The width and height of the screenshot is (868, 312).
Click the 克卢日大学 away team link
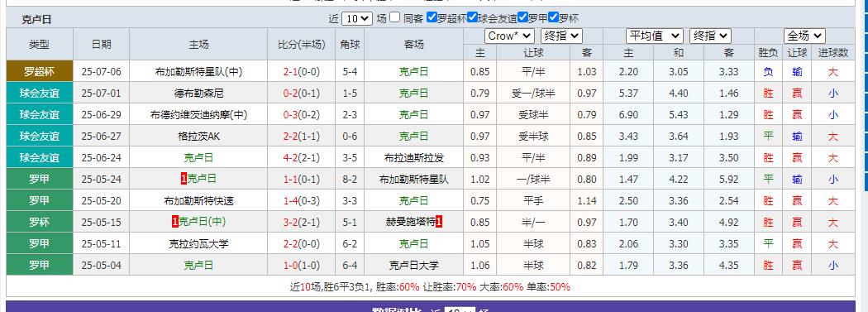(x=413, y=266)
